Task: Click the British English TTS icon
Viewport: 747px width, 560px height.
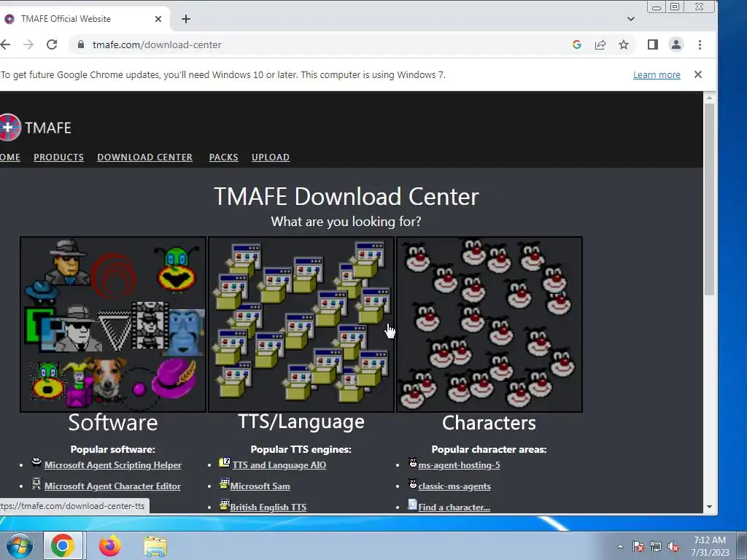Action: click(225, 505)
